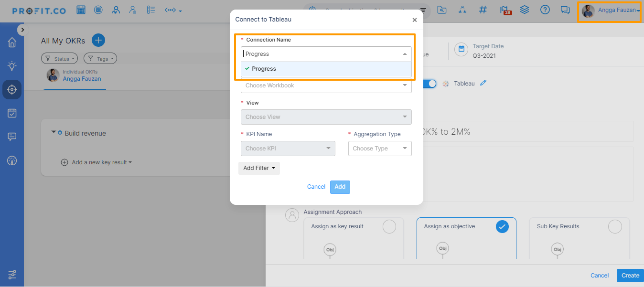The height and width of the screenshot is (287, 644).
Task: Open the gauge dashboard icon in sidebar
Action: point(12,160)
